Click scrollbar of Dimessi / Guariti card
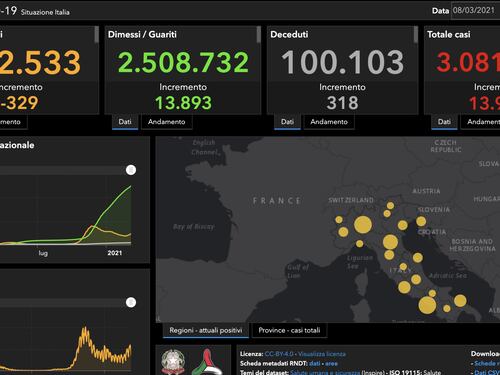The width and height of the screenshot is (500, 375). click(x=259, y=35)
